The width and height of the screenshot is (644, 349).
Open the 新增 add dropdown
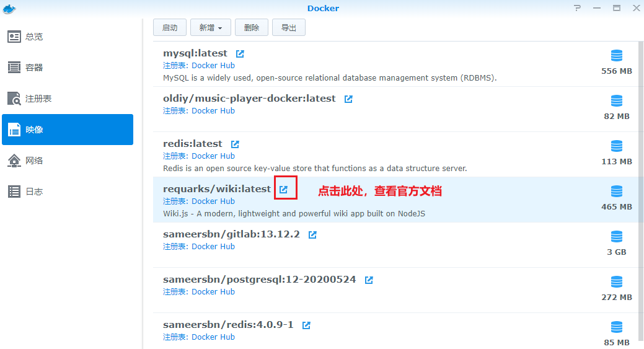[211, 27]
